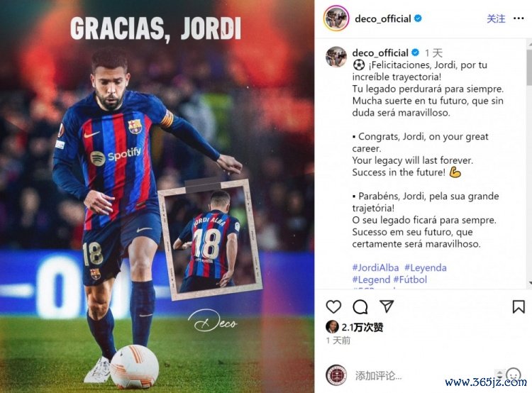Click the #Leyenda hashtag

[426, 267]
